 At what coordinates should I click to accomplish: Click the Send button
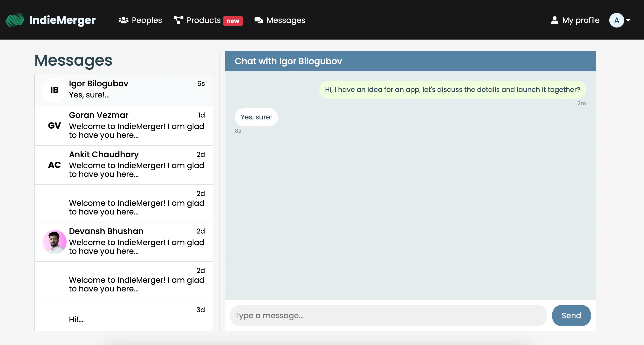click(571, 316)
